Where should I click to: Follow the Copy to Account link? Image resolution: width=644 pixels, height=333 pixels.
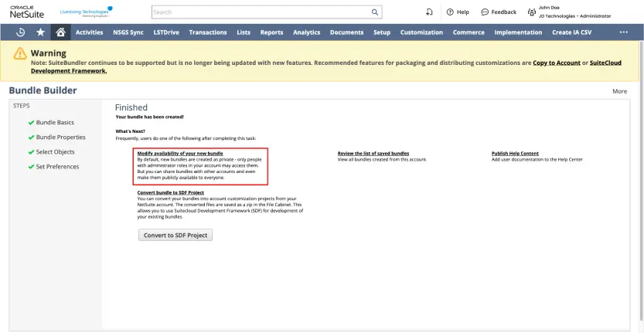click(x=557, y=63)
